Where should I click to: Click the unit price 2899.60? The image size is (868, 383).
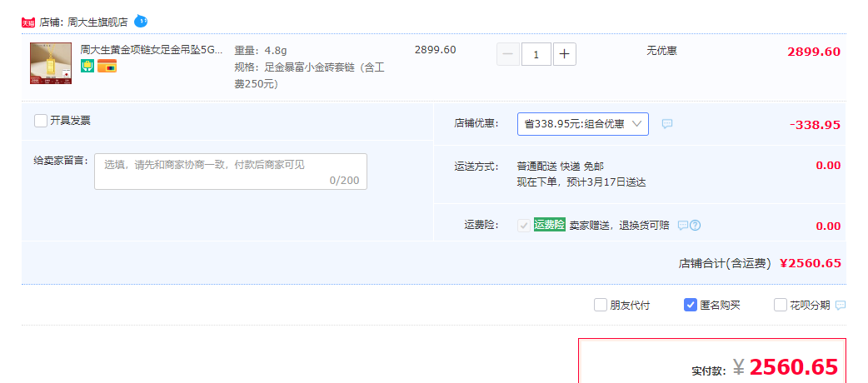click(x=435, y=50)
